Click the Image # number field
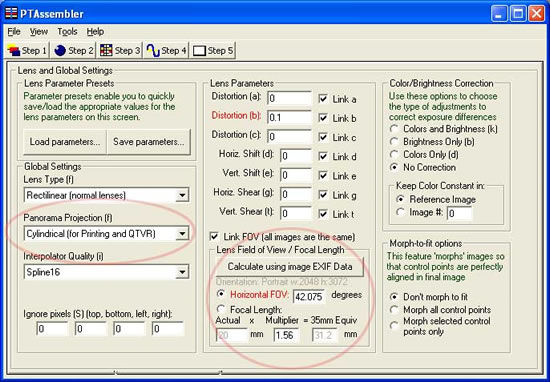The height and width of the screenshot is (382, 550). [x=460, y=214]
